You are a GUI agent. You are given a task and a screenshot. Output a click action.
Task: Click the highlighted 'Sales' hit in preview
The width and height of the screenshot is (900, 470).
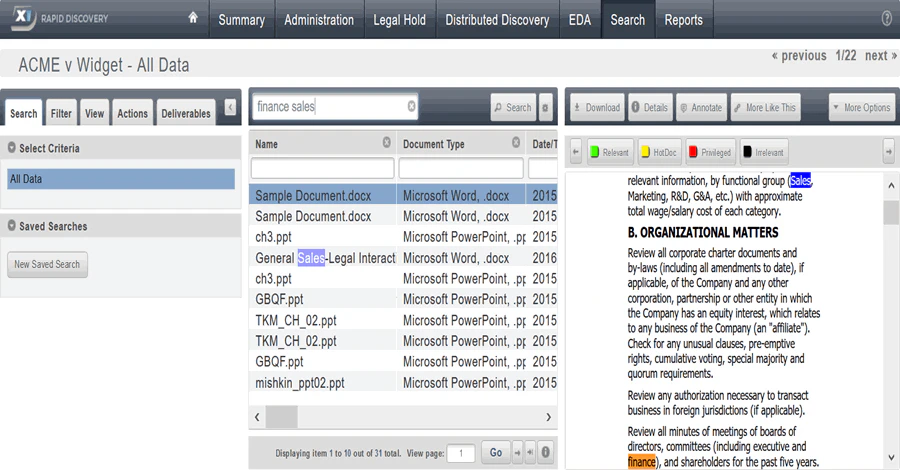click(x=800, y=180)
